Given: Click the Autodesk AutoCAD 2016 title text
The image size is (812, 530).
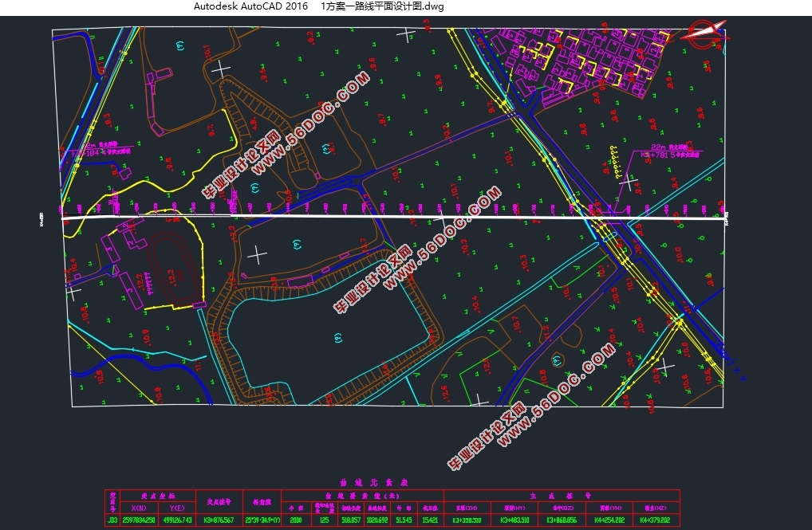Looking at the screenshot, I should point(250,6).
